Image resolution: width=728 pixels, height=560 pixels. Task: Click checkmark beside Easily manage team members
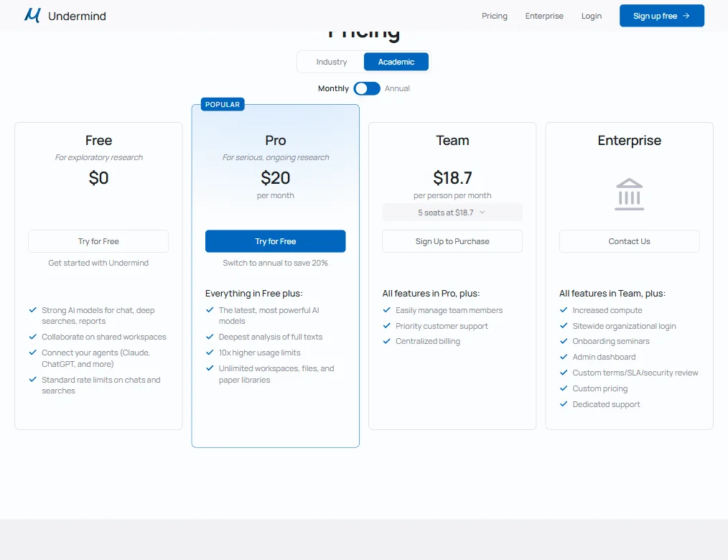click(387, 309)
